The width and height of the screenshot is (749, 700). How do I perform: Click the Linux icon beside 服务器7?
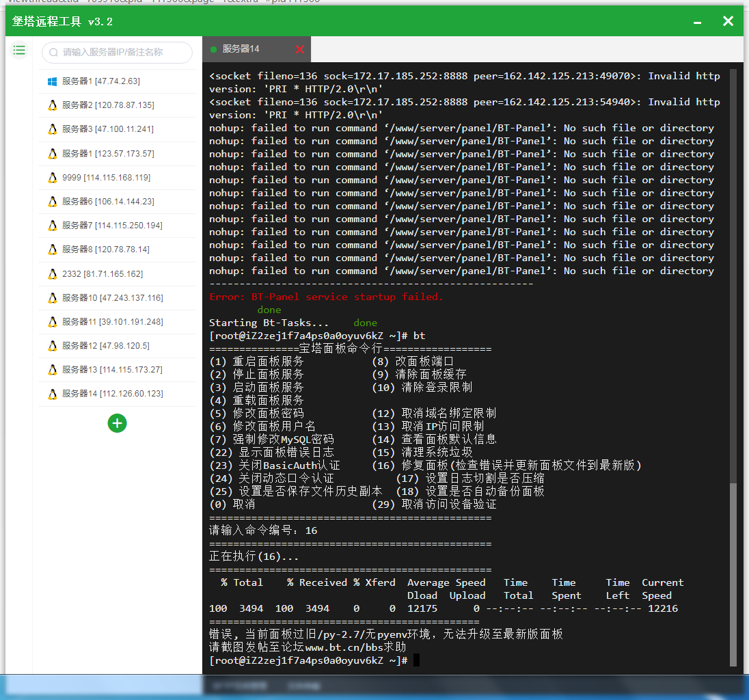(52, 226)
